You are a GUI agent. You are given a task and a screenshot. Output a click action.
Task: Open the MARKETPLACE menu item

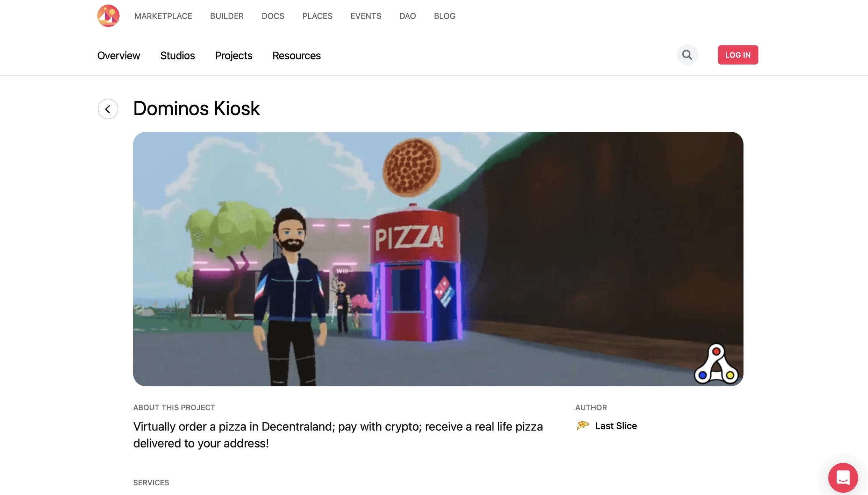point(163,16)
